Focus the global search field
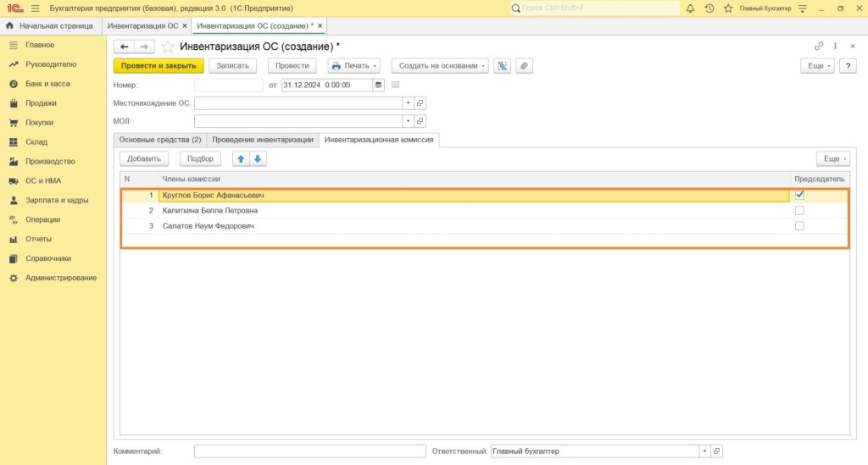868x465 pixels. coord(595,8)
